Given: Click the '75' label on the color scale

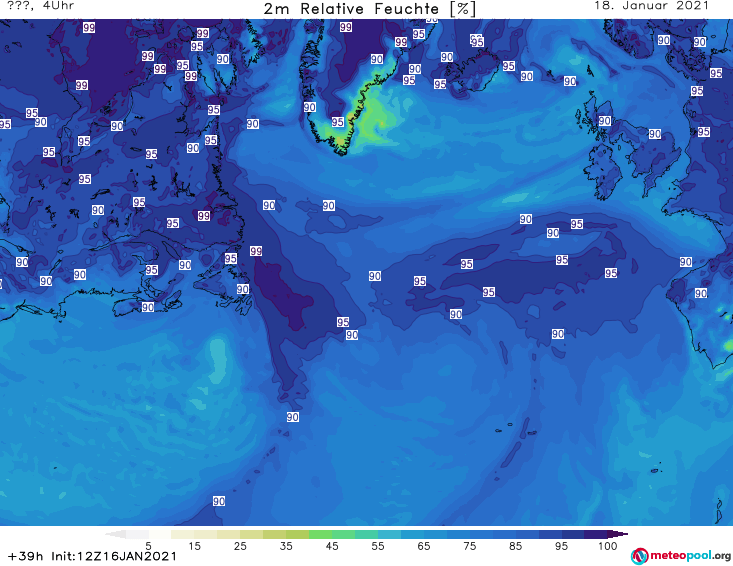Looking at the screenshot, I should point(469,545).
